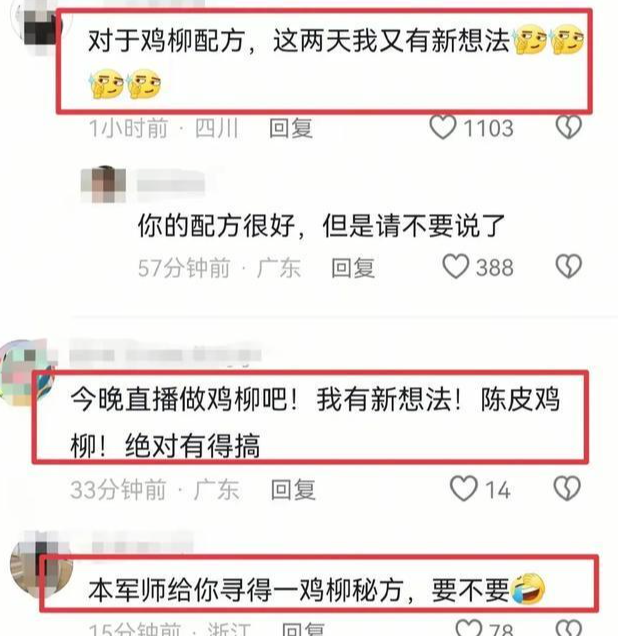The image size is (618, 636).
Task: Reply to the 57分钟前 Guangdong comment
Action: (353, 267)
